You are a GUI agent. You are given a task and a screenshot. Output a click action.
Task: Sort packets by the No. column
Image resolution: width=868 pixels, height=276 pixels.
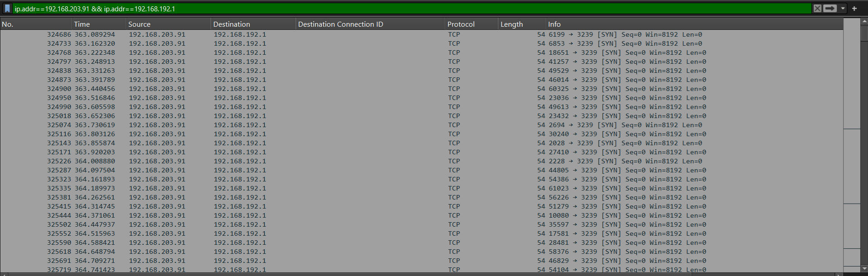coord(36,24)
